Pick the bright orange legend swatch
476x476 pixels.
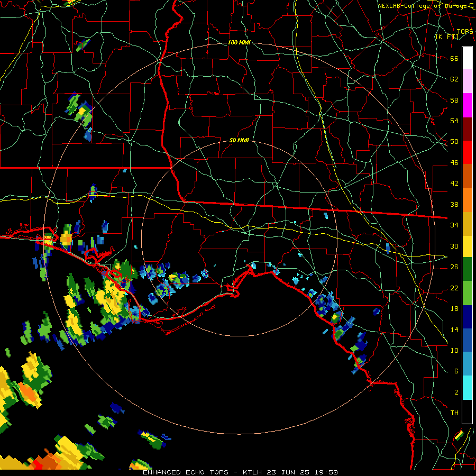pyautogui.click(x=467, y=200)
